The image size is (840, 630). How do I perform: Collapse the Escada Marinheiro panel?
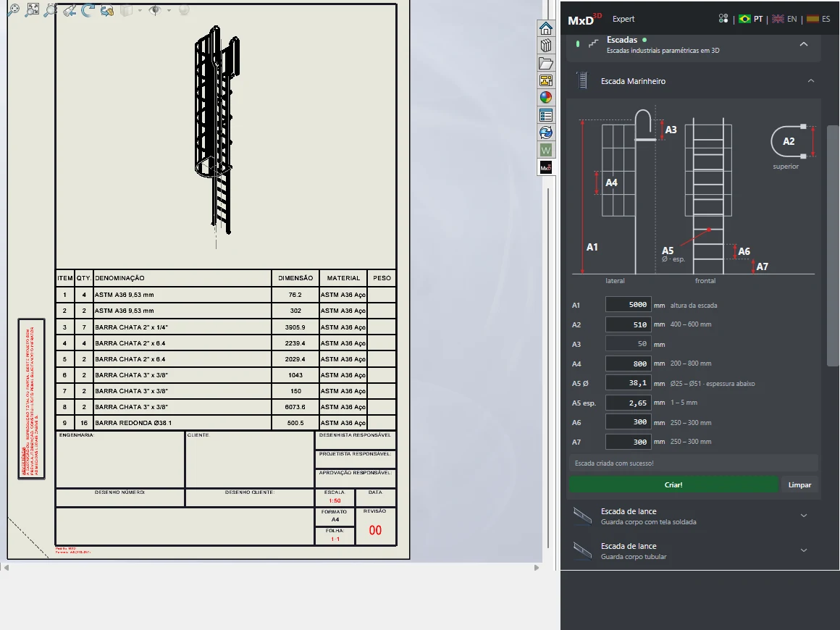click(x=810, y=81)
